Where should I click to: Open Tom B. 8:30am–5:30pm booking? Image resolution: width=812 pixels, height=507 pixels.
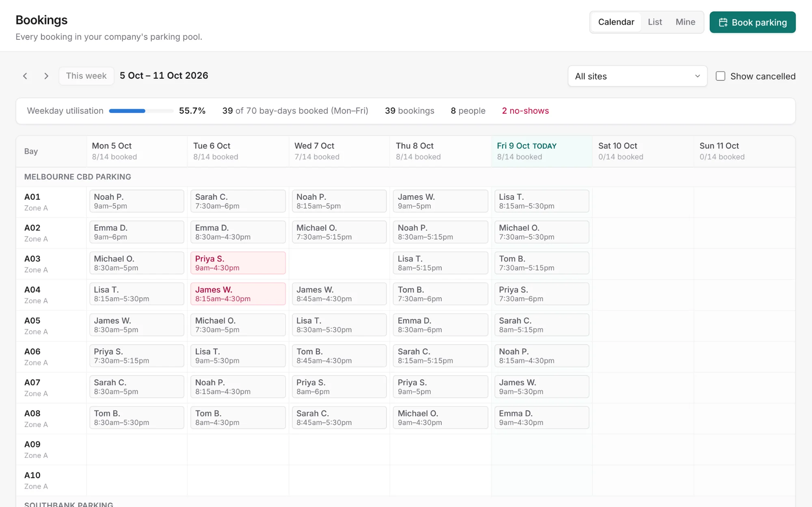pyautogui.click(x=136, y=417)
